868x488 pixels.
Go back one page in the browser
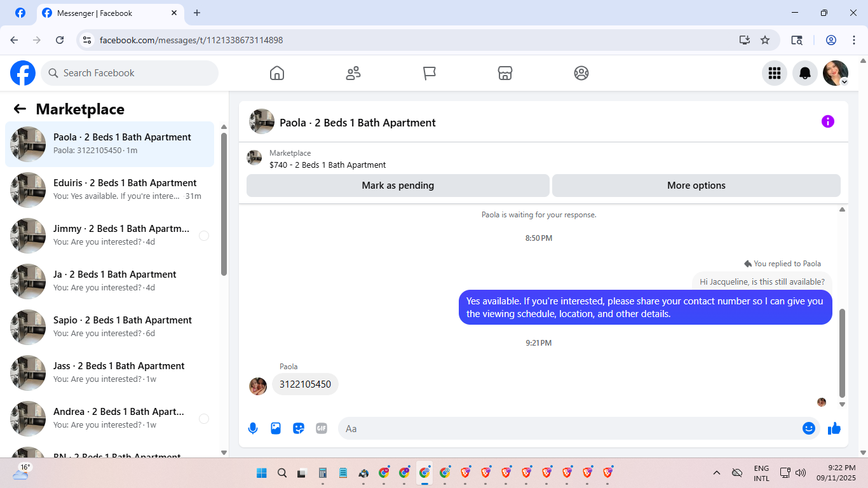14,40
